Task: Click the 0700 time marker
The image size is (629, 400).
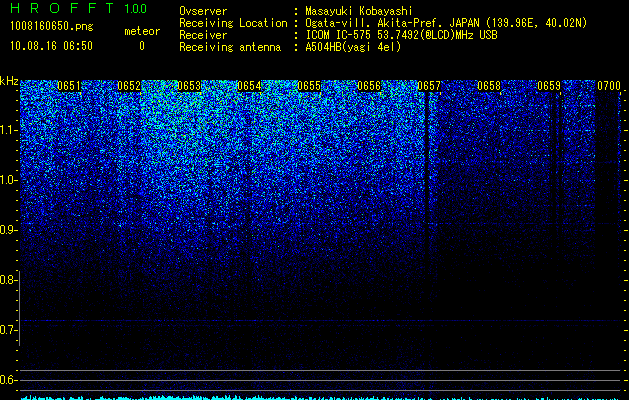Action: click(x=609, y=86)
